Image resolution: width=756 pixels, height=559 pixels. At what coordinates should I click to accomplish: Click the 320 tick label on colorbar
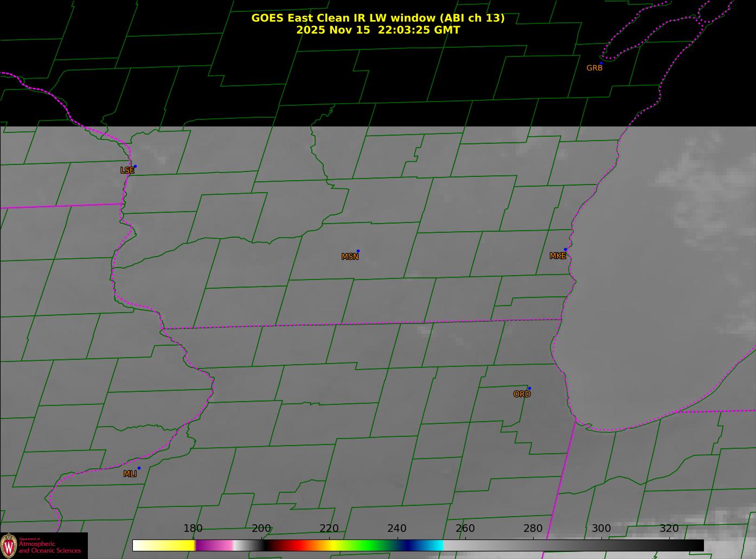pos(669,529)
